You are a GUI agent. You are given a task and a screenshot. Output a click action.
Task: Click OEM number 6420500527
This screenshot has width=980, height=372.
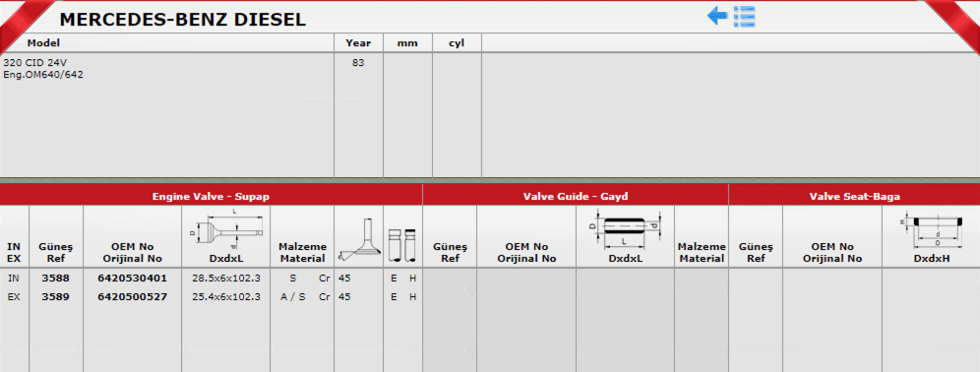tap(133, 297)
